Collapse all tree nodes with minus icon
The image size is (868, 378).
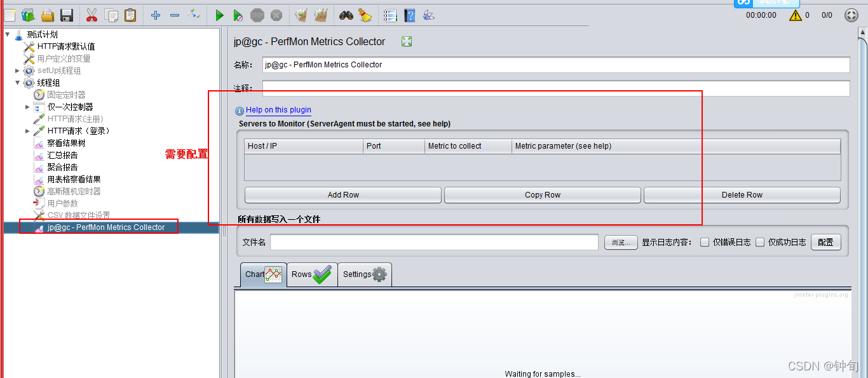coord(175,15)
